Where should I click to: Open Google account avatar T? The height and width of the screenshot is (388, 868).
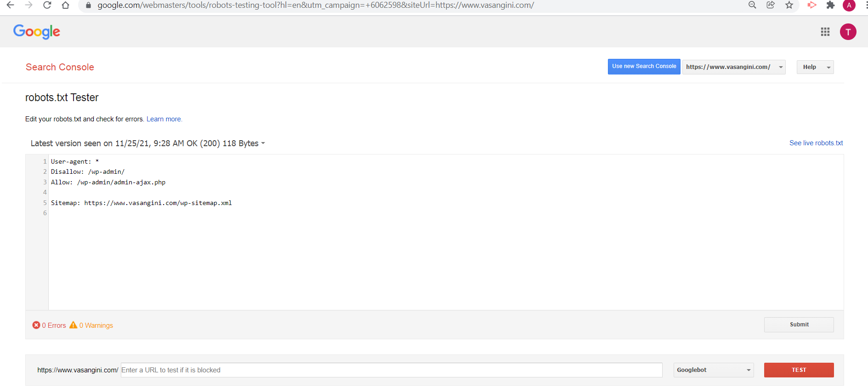click(848, 32)
